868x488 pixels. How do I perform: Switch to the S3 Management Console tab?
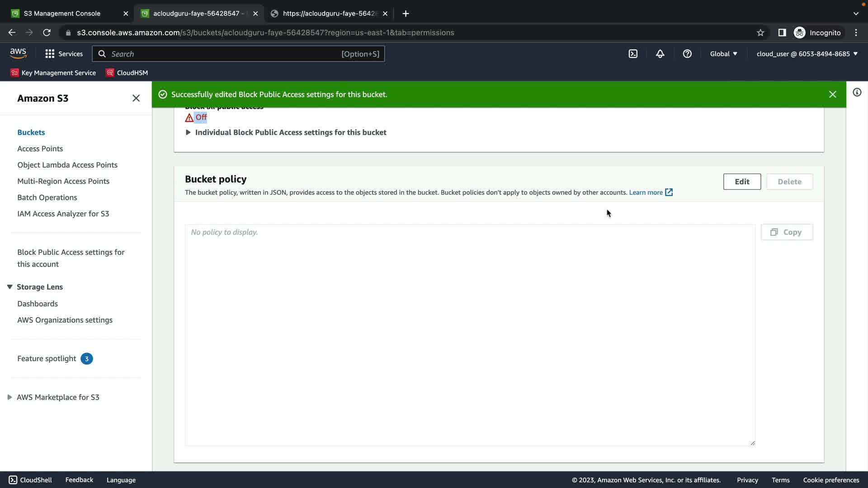[62, 14]
